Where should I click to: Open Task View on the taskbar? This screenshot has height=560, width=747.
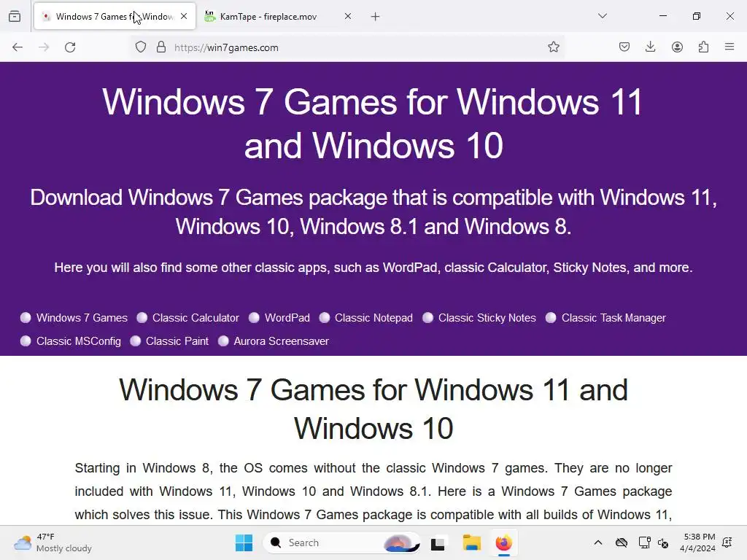[438, 543]
